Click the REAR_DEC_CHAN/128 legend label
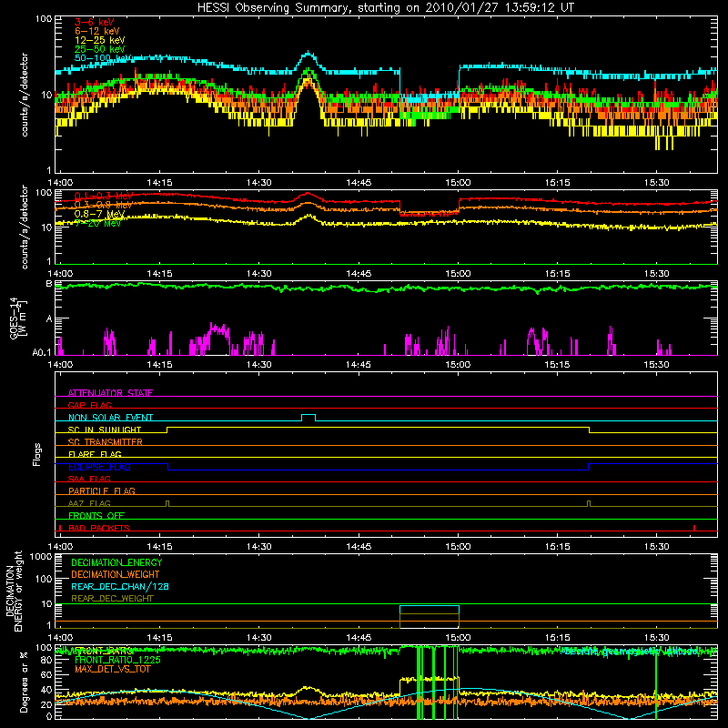The height and width of the screenshot is (728, 728). (x=120, y=586)
